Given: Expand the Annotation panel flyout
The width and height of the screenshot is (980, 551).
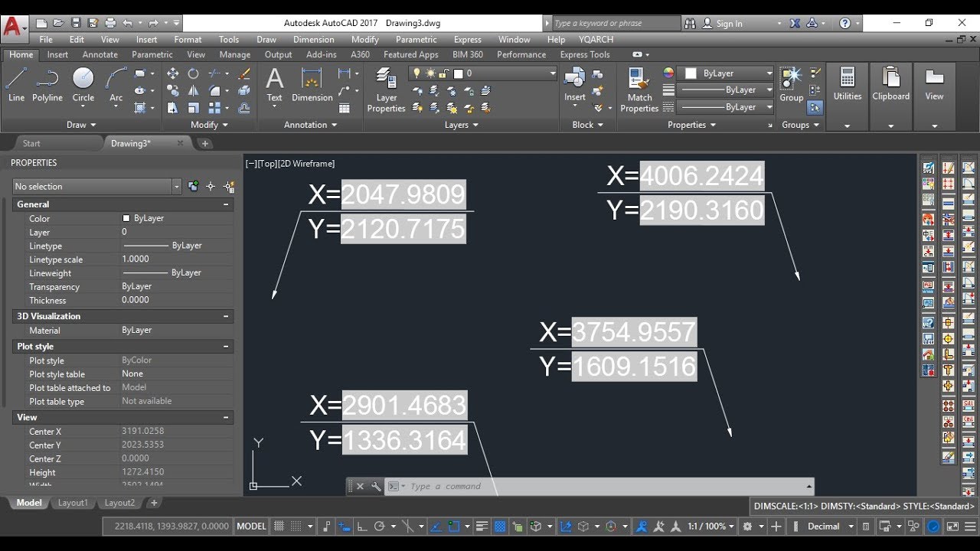Looking at the screenshot, I should tap(311, 125).
